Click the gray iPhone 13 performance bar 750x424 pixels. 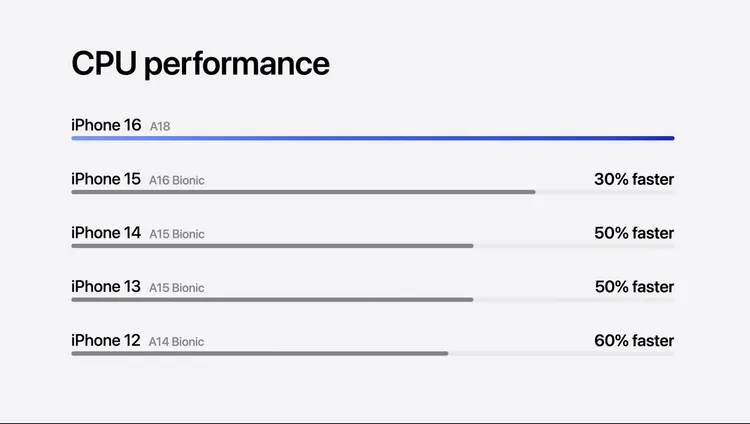point(272,299)
